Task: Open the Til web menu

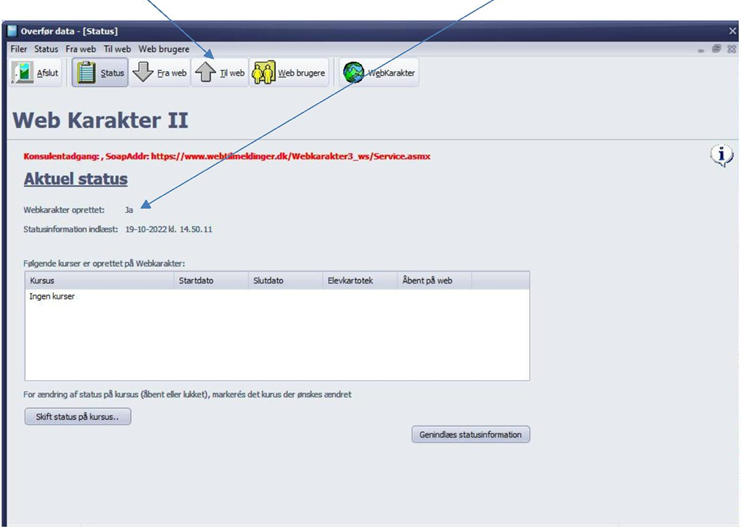Action: [117, 49]
